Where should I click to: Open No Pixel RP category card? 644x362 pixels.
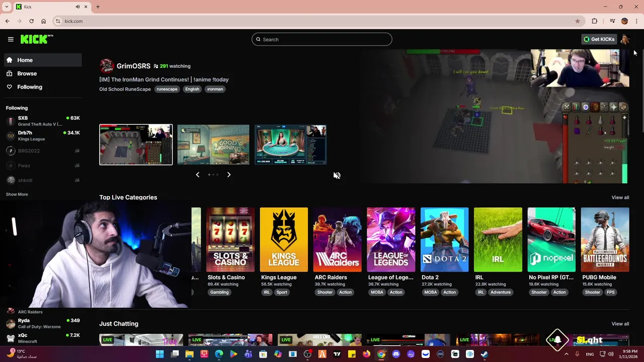coord(551,240)
